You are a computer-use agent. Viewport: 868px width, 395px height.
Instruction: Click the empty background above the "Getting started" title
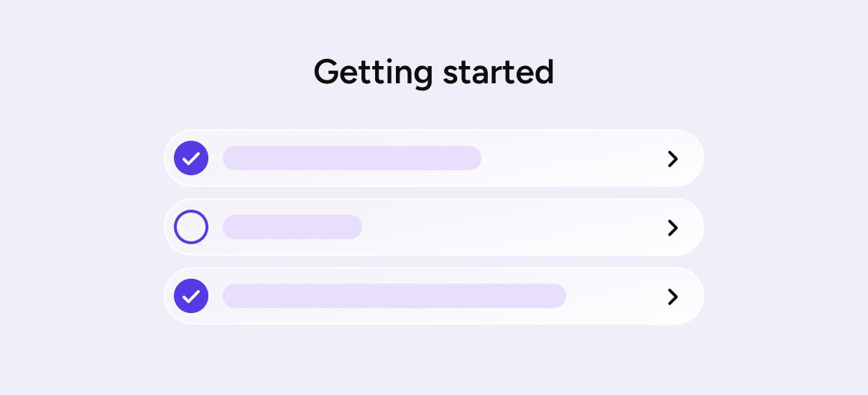point(434,25)
